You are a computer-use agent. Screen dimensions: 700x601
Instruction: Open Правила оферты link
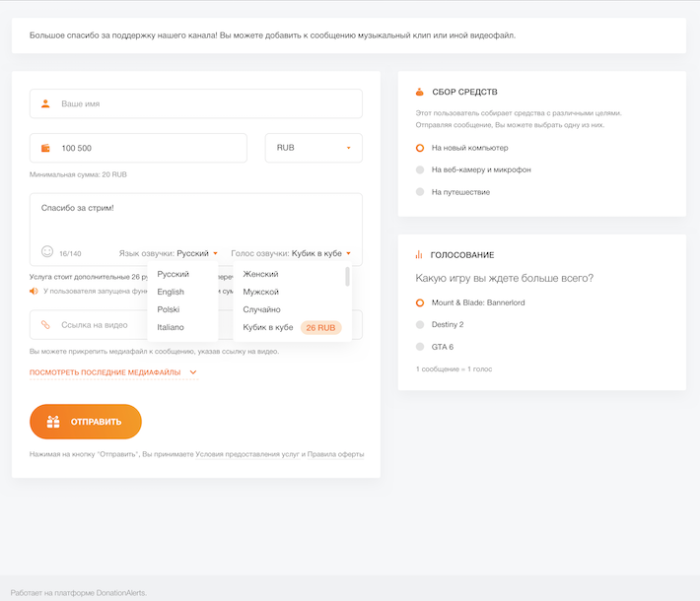(336, 454)
